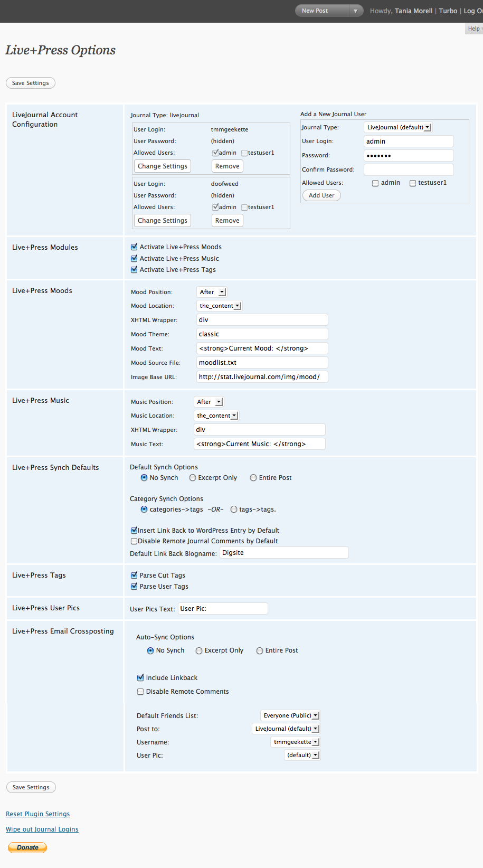
Task: Select categories->tags radio option
Action: point(144,510)
